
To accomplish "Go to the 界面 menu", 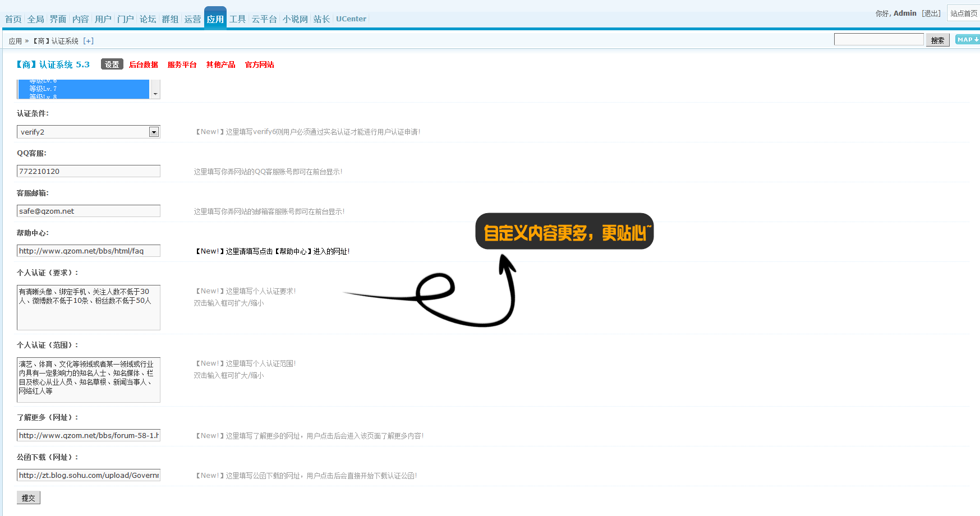I will (58, 19).
